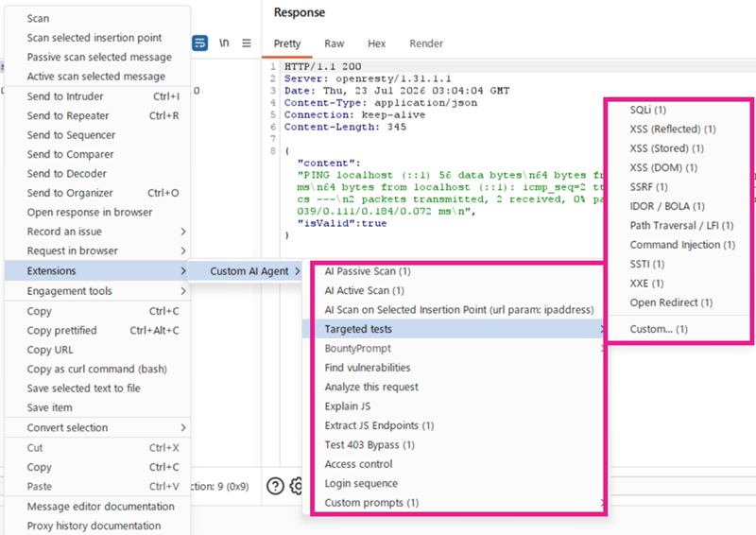Expand the BountyPrompt submenu arrow
This screenshot has height=535, width=756.
tap(602, 348)
